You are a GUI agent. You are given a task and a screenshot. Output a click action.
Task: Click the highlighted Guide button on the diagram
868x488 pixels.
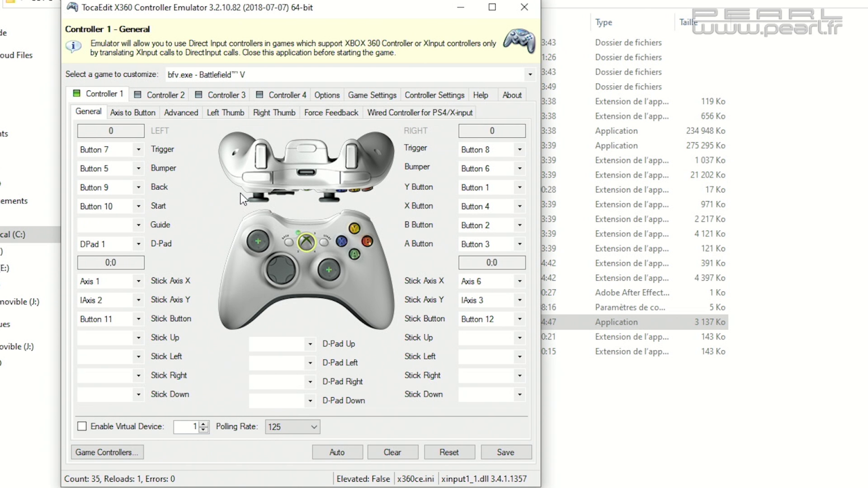point(306,242)
